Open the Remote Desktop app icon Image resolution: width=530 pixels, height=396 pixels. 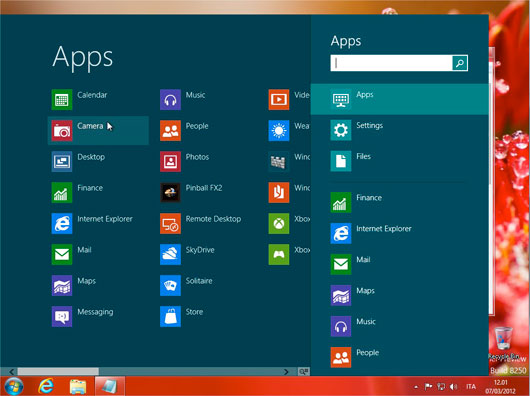[x=170, y=224]
